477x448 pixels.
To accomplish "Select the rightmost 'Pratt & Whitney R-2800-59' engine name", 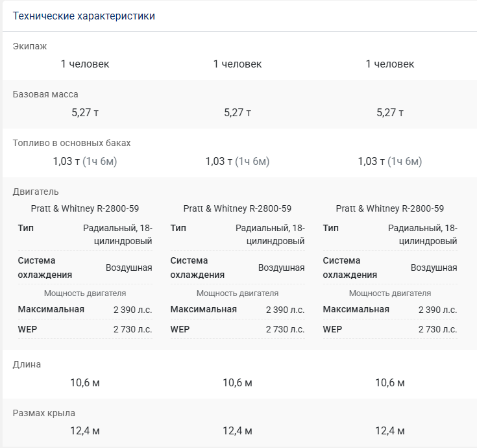I will click(390, 208).
